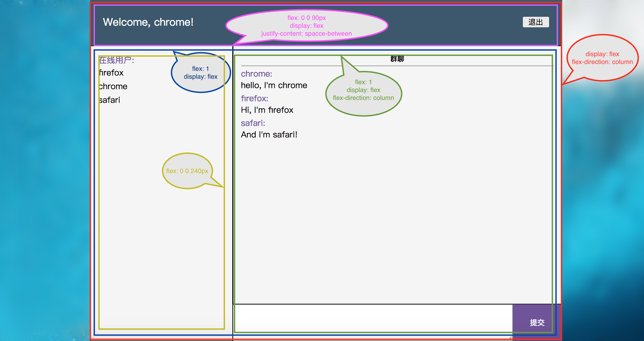The width and height of the screenshot is (644, 341).
Task: Click the safari: sender name in chat
Action: [x=253, y=123]
